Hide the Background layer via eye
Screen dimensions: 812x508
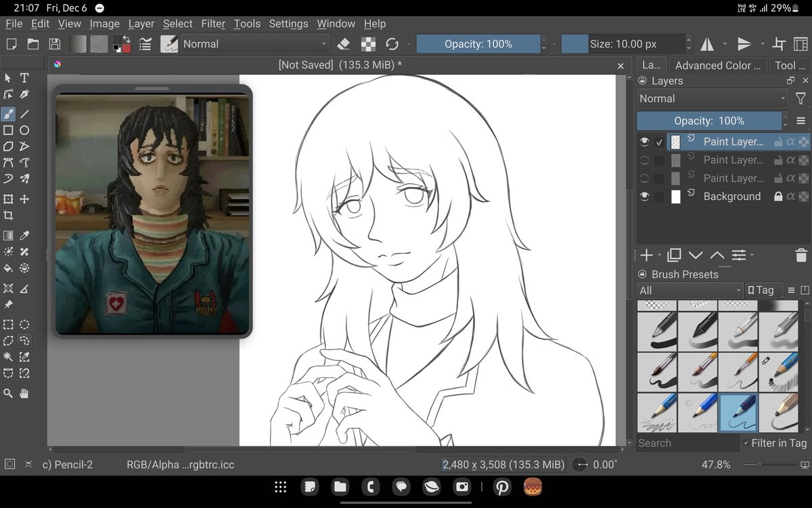tap(644, 196)
